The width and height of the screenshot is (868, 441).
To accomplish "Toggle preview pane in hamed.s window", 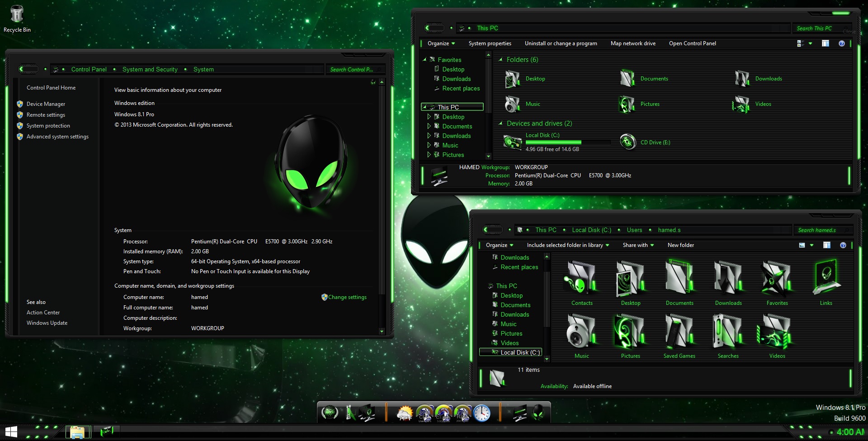I will (x=826, y=245).
